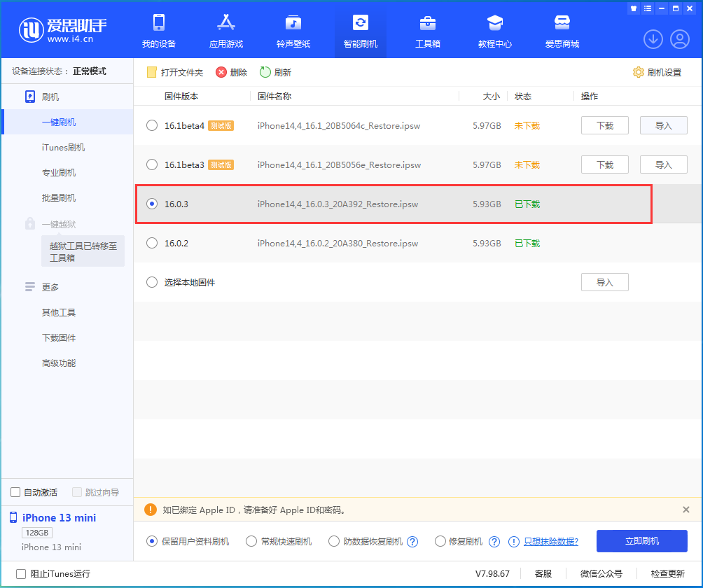The height and width of the screenshot is (588, 703).
Task: Click the download manager arrow icon
Action: [x=653, y=39]
